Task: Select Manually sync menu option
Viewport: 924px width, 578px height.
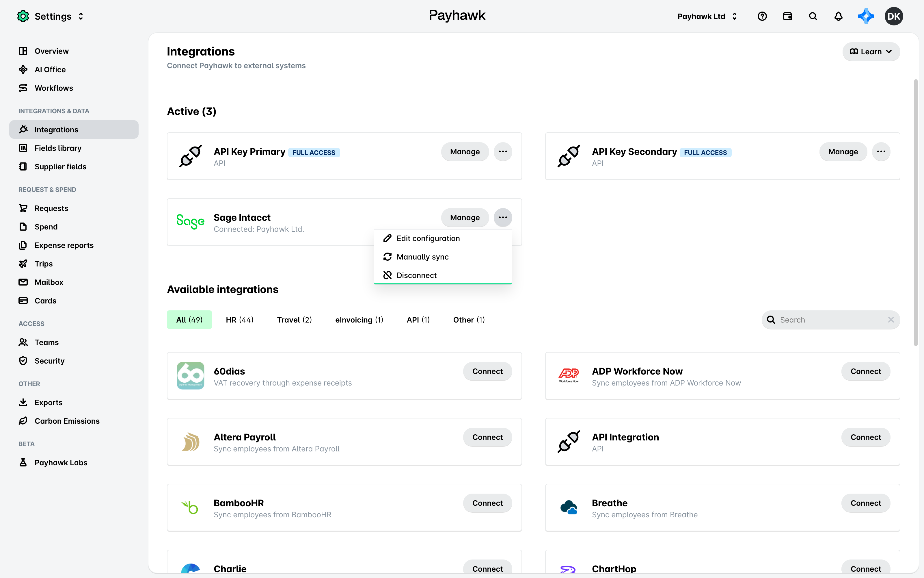Action: 443,257
